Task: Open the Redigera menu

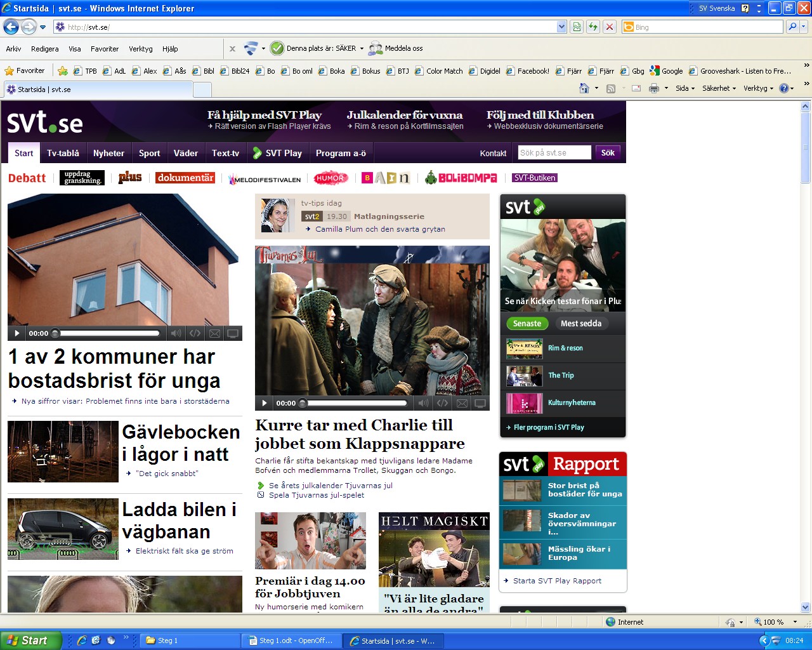Action: click(x=44, y=49)
